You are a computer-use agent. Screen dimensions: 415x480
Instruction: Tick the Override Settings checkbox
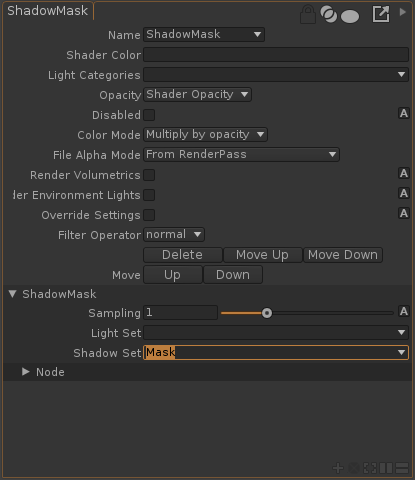pos(149,215)
